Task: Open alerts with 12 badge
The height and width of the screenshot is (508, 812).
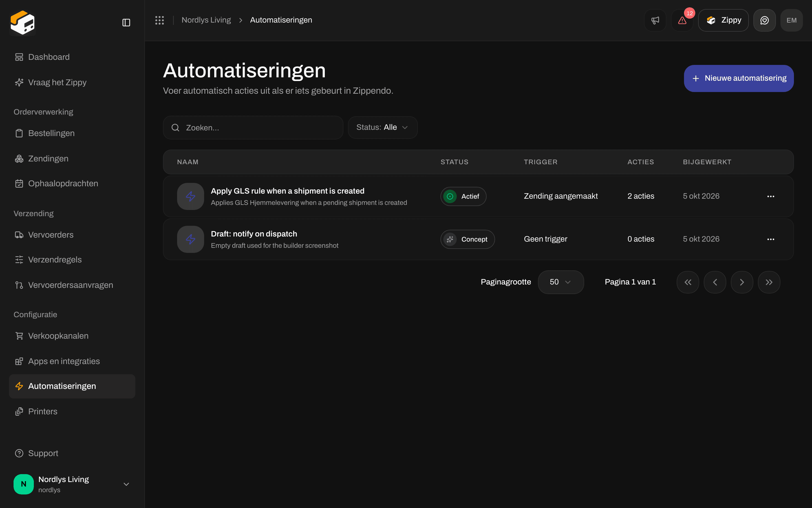Action: pos(682,20)
